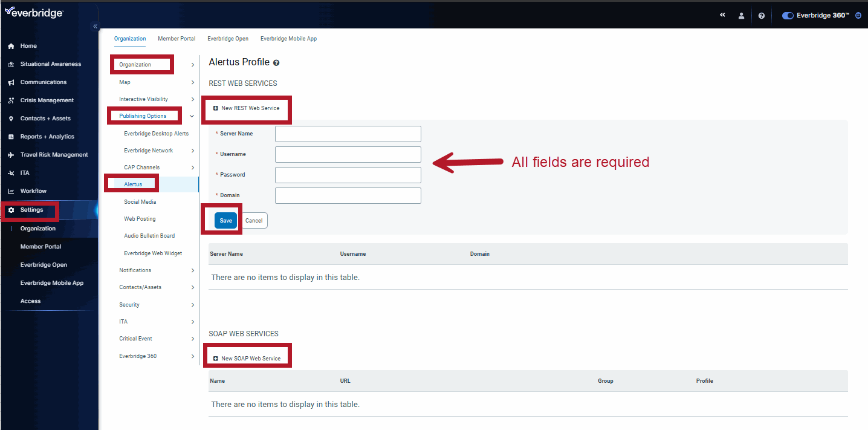The height and width of the screenshot is (430, 868).
Task: Open Everbridge Desktop Alerts settings
Action: (156, 134)
